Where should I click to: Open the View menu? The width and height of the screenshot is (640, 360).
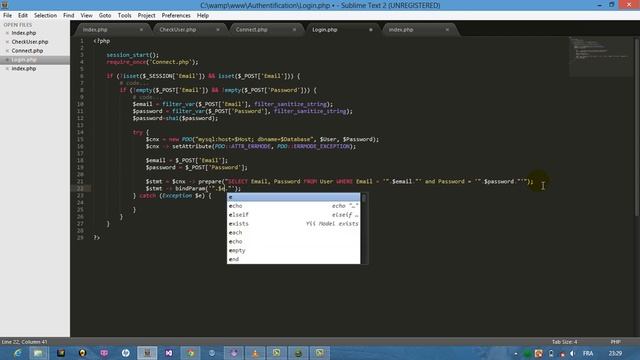click(x=87, y=16)
